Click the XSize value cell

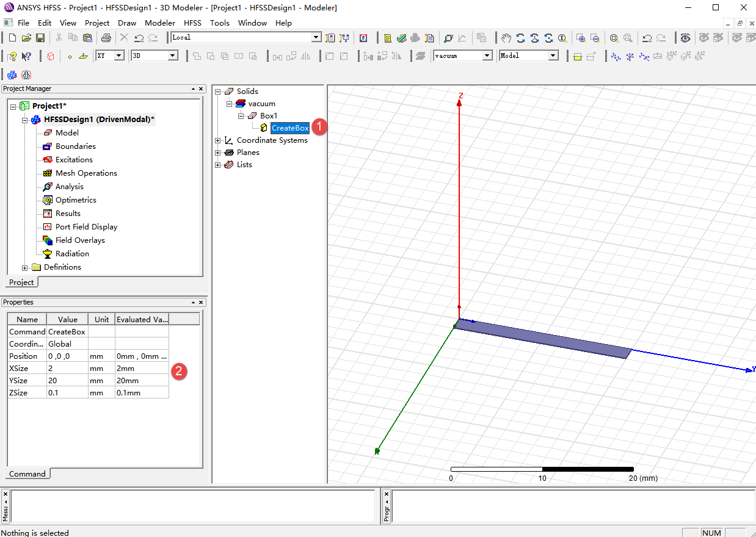(x=67, y=369)
